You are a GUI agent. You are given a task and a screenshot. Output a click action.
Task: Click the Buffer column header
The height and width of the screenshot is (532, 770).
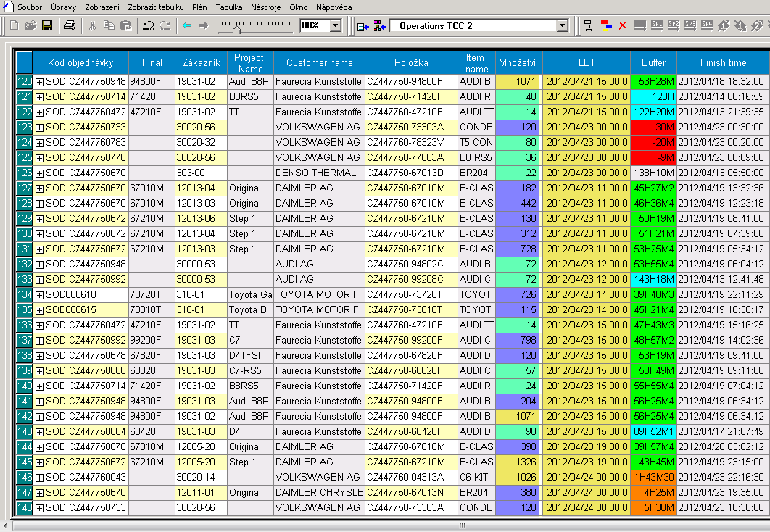[x=653, y=63]
